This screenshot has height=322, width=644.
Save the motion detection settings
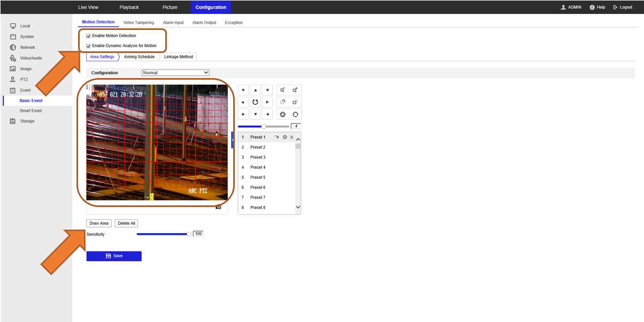point(113,256)
